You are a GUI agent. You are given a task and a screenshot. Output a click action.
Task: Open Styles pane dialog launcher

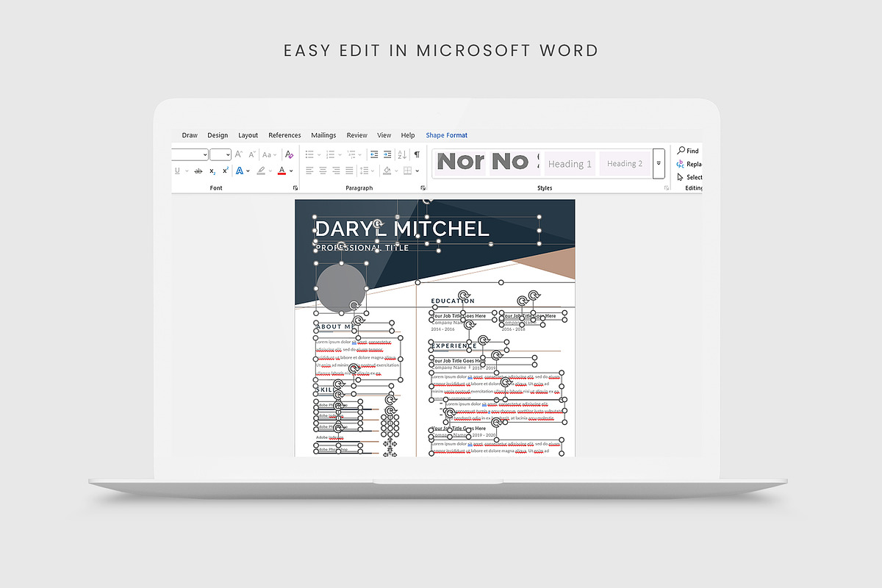667,188
